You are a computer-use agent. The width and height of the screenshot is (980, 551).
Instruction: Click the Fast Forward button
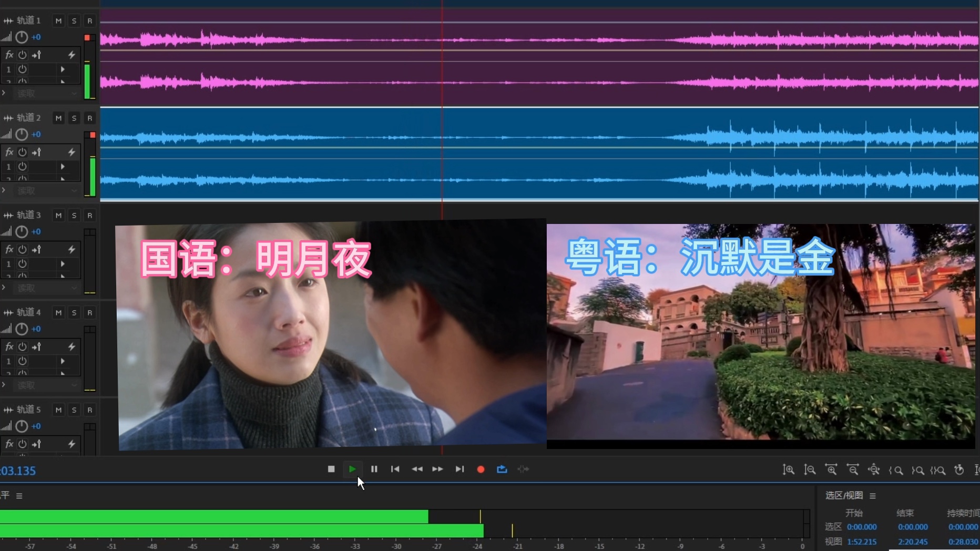[438, 469]
